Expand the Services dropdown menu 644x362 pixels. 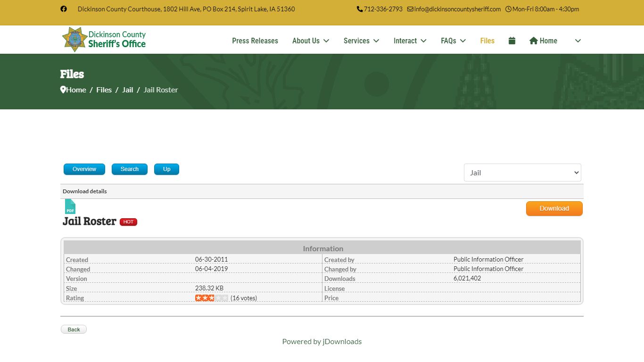click(x=361, y=41)
